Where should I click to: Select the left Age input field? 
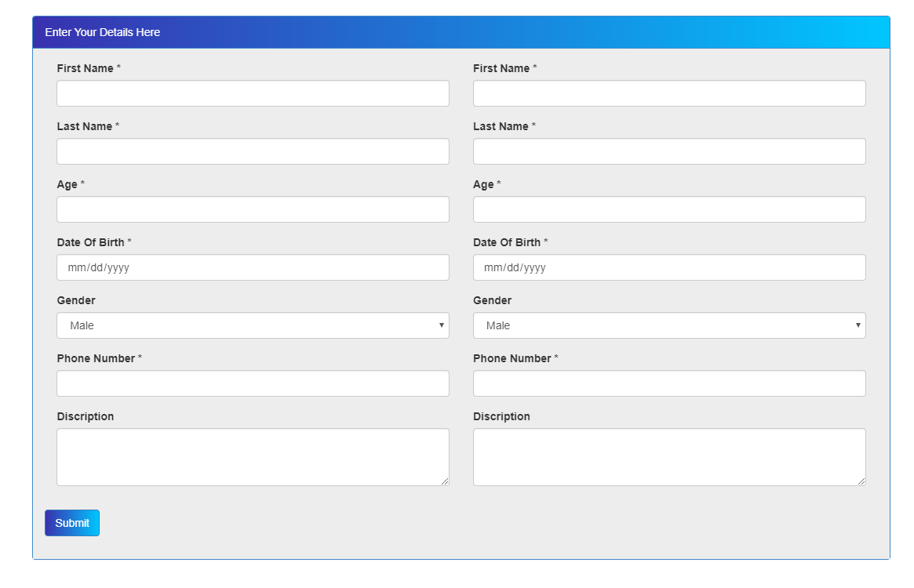[x=252, y=209]
